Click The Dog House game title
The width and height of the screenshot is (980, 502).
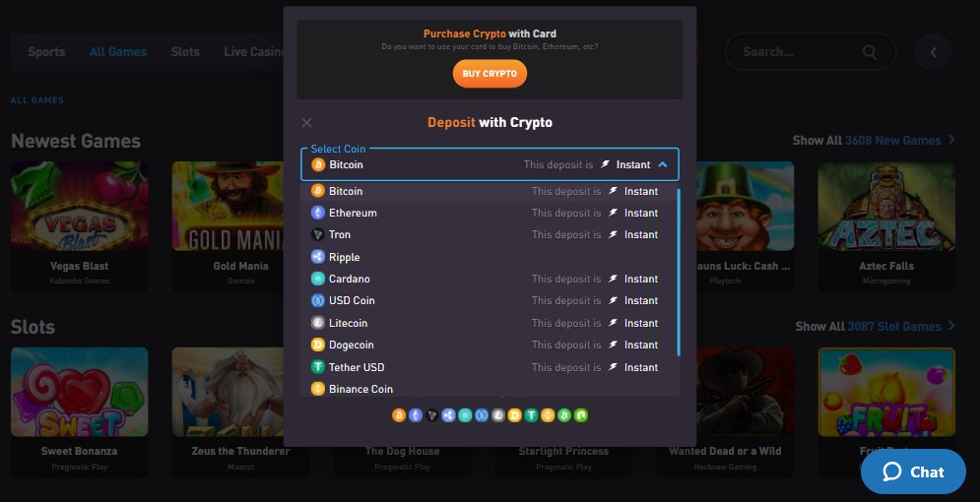click(x=402, y=451)
